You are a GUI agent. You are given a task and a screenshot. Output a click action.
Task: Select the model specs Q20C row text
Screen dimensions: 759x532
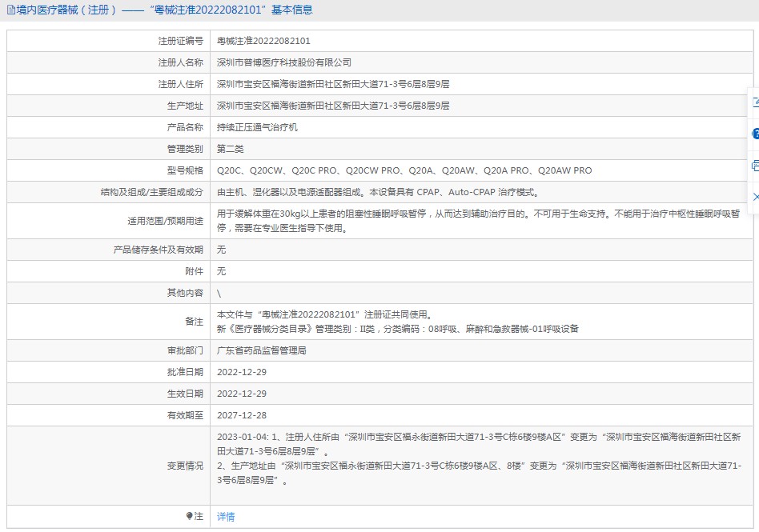point(404,170)
